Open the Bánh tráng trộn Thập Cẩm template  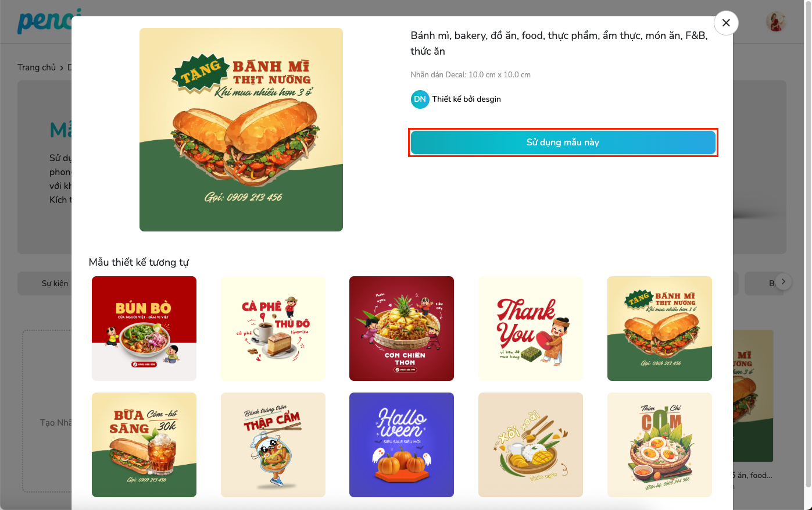pos(273,445)
